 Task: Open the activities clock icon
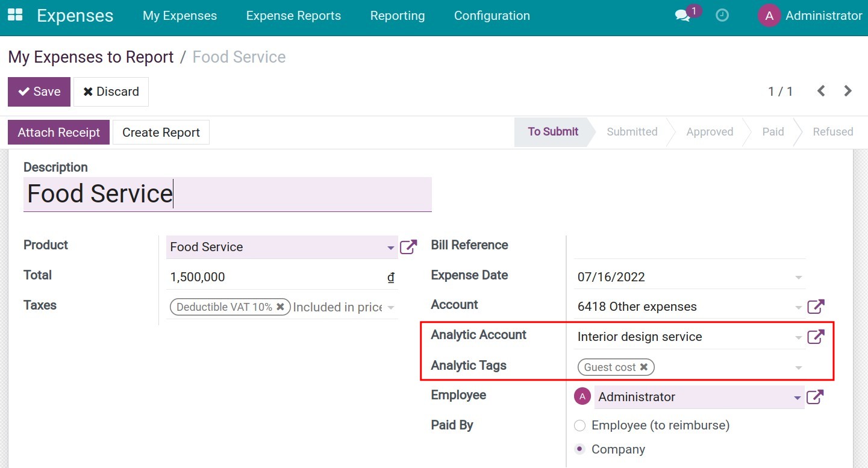pos(721,15)
